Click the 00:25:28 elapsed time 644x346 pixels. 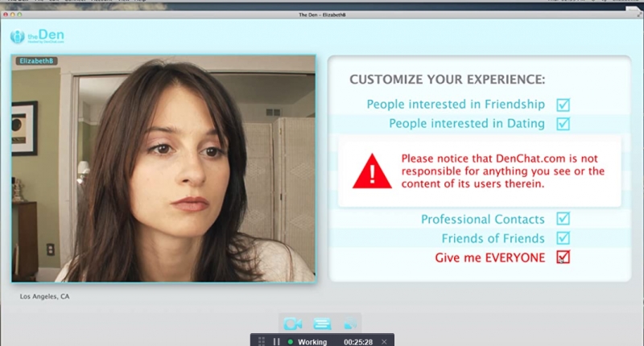click(358, 342)
